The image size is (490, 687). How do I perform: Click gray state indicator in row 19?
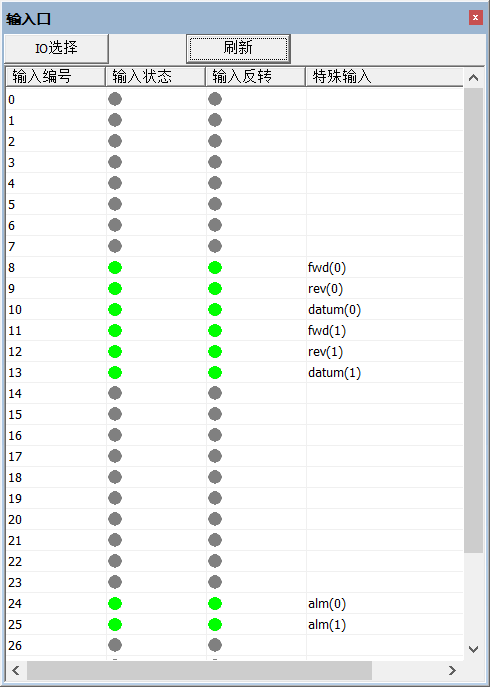[x=115, y=499]
